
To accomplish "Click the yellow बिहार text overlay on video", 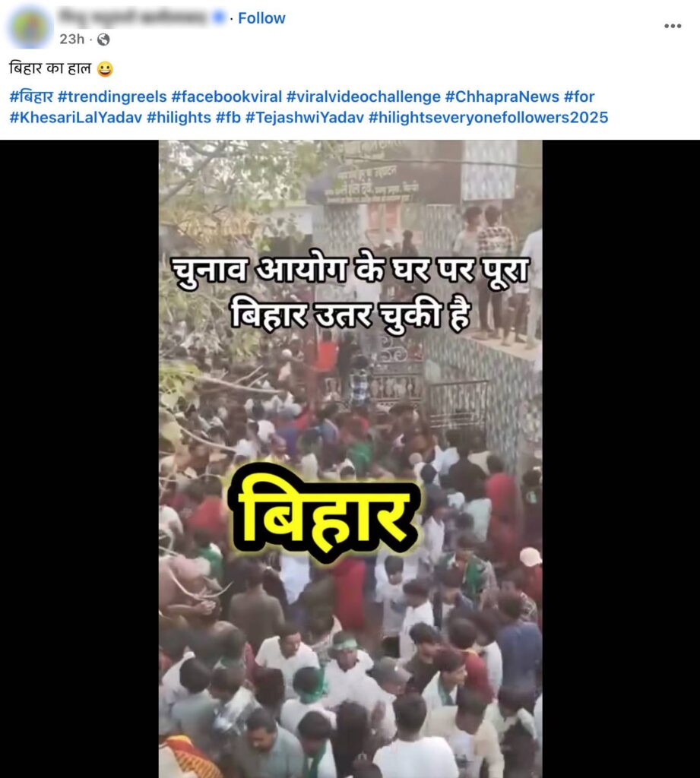I will pyautogui.click(x=325, y=514).
